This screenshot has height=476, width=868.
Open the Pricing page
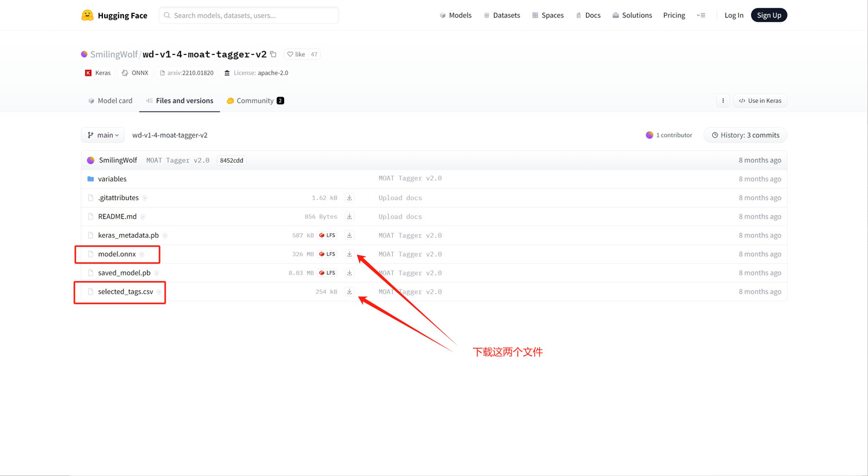(674, 15)
